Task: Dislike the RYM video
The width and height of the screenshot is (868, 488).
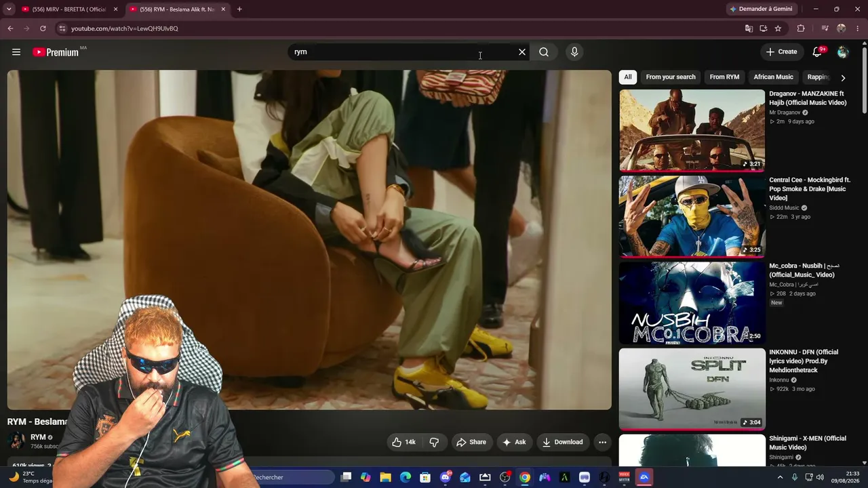Action: [434, 442]
